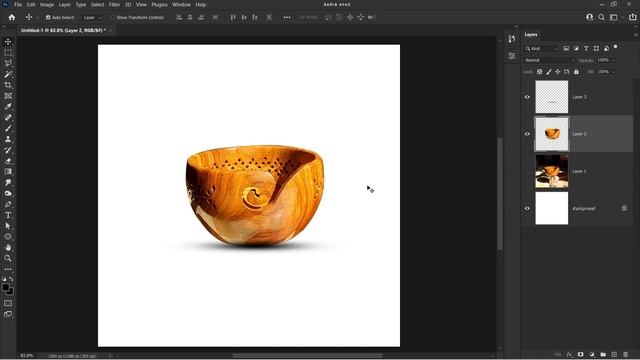The width and height of the screenshot is (640, 360).
Task: Click the foreground color swatch
Action: pos(6,287)
